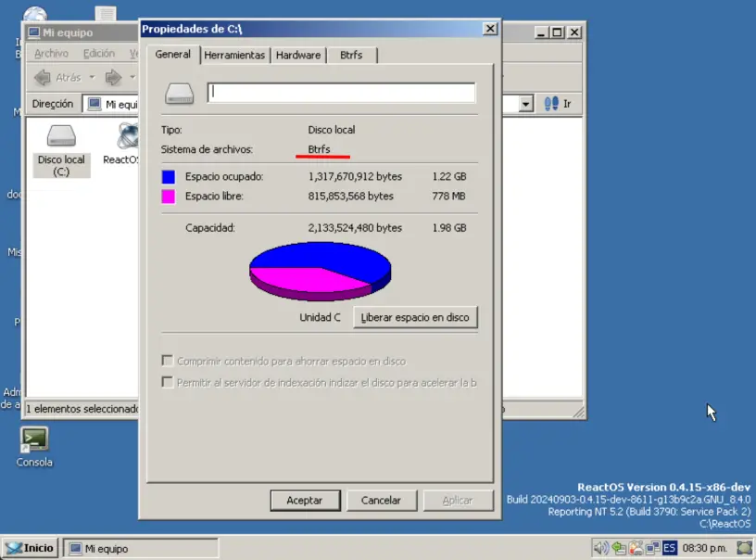Screen dimensions: 756x560
Task: Open Edición menu in Mi equipo
Action: [99, 54]
